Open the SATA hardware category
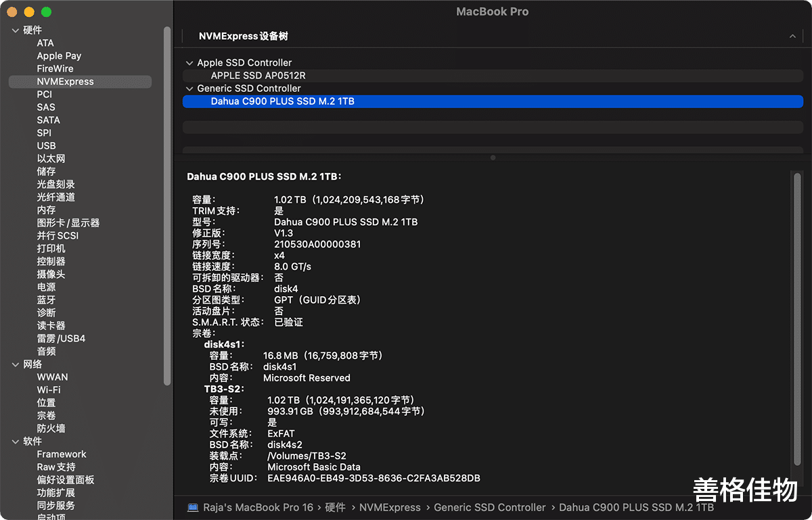The height and width of the screenshot is (520, 812). [49, 120]
